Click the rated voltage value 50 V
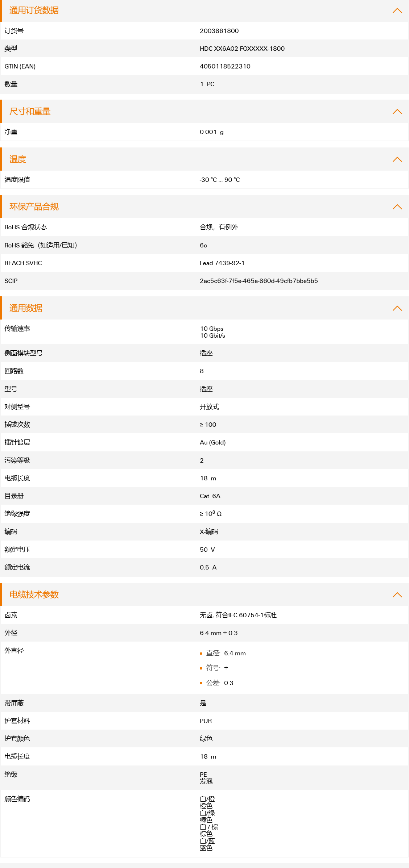 (207, 550)
